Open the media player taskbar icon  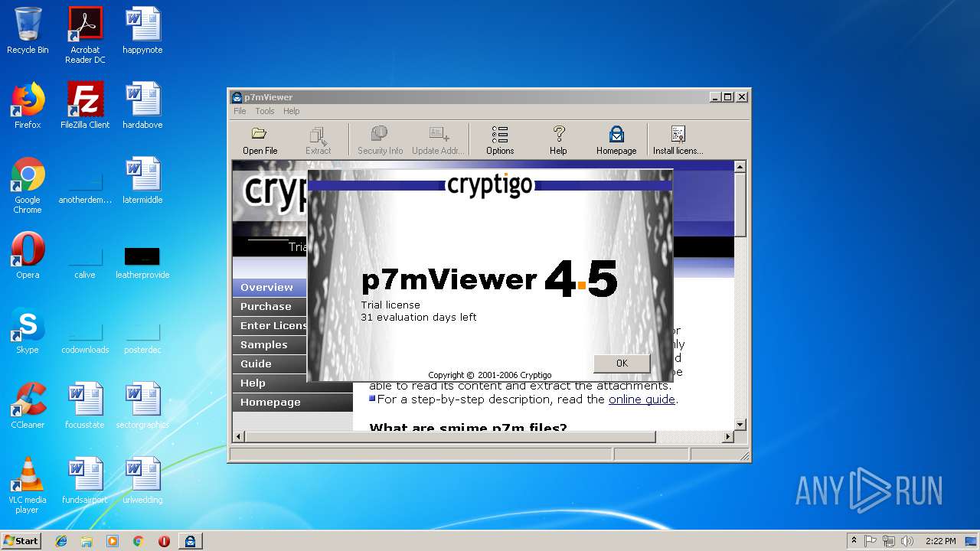(113, 541)
